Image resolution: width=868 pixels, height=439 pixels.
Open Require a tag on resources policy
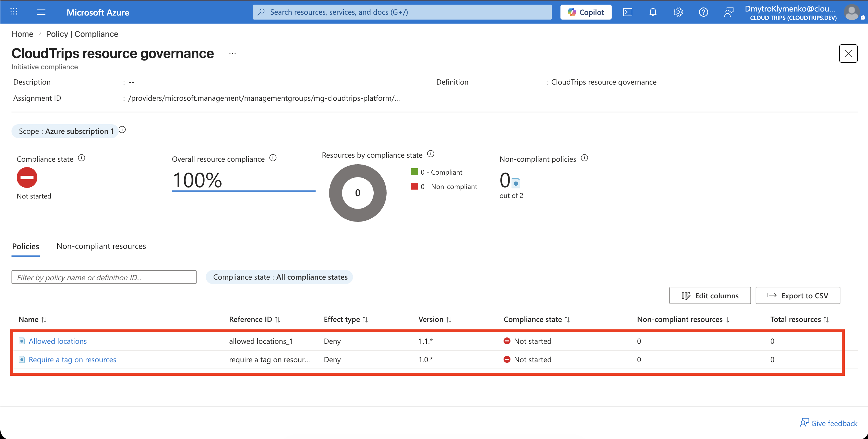pyautogui.click(x=72, y=360)
